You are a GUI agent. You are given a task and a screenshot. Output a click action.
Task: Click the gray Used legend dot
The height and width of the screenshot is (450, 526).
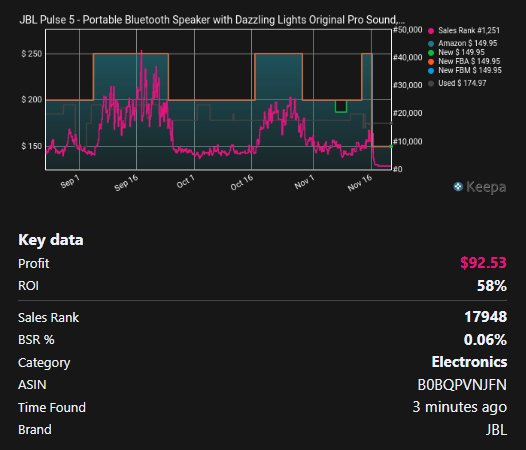click(x=431, y=84)
